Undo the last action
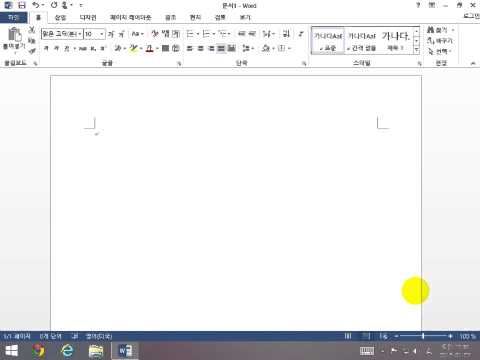The width and height of the screenshot is (480, 360). point(36,5)
